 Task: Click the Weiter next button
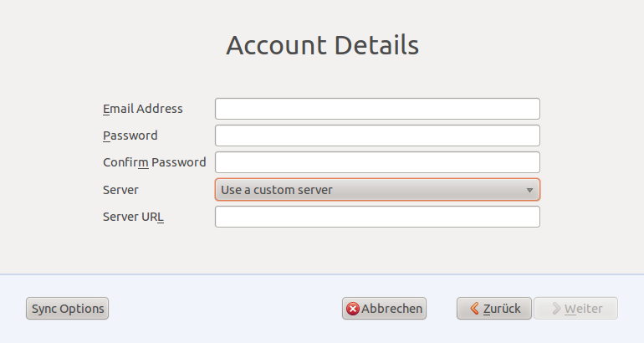tap(575, 309)
